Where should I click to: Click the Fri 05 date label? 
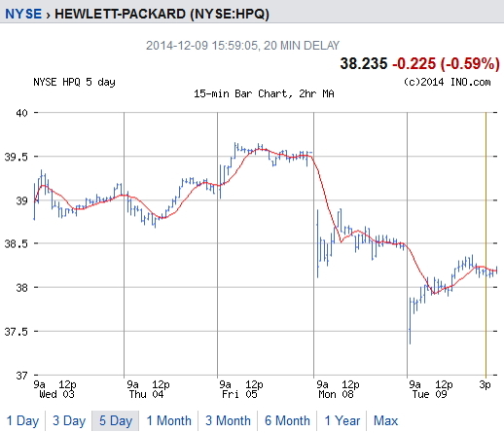[239, 394]
